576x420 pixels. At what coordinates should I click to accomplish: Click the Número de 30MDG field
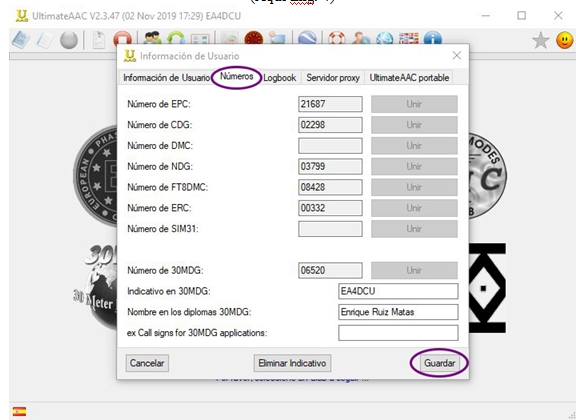click(330, 270)
